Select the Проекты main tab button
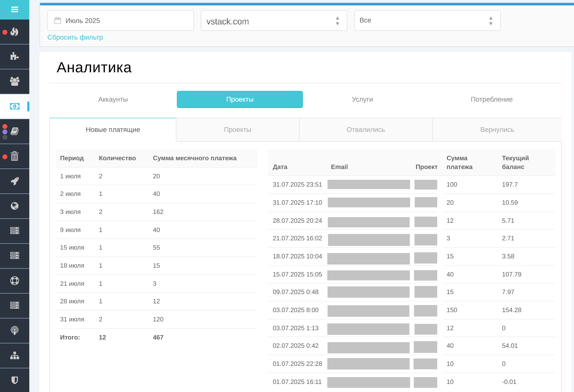574x392 pixels. point(240,99)
